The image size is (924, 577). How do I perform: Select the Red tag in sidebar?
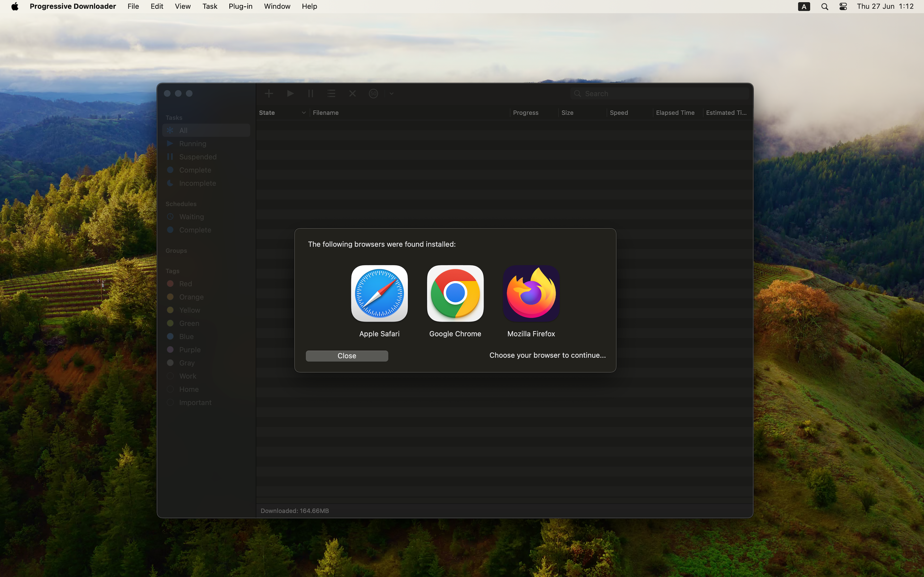185,284
